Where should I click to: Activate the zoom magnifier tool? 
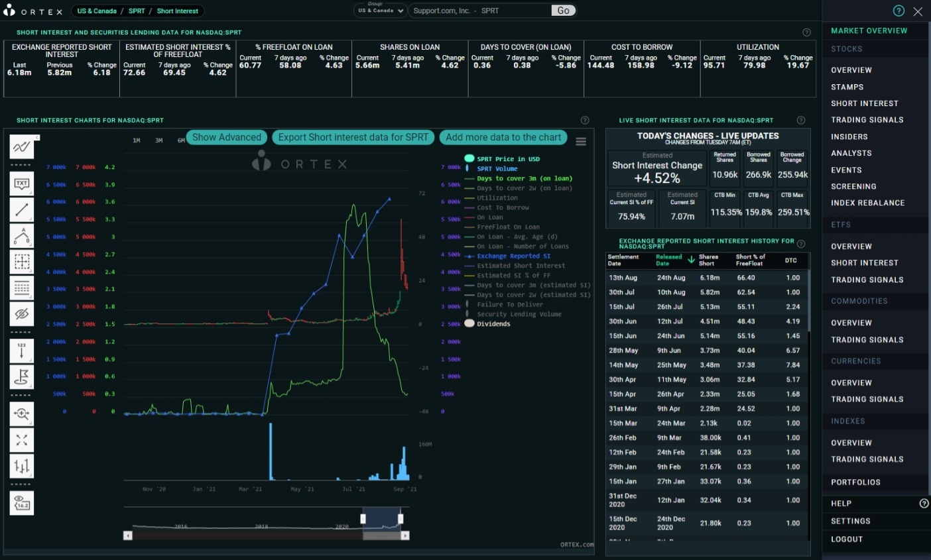point(22,414)
